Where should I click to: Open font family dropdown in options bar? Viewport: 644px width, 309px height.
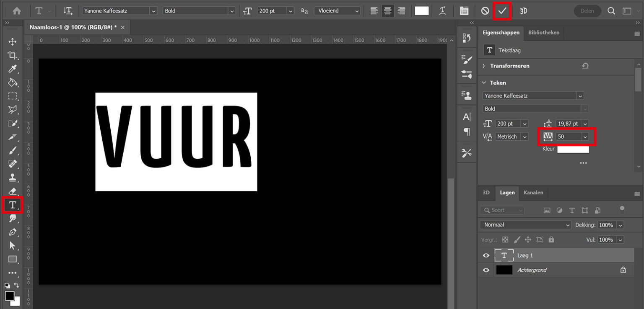click(153, 11)
